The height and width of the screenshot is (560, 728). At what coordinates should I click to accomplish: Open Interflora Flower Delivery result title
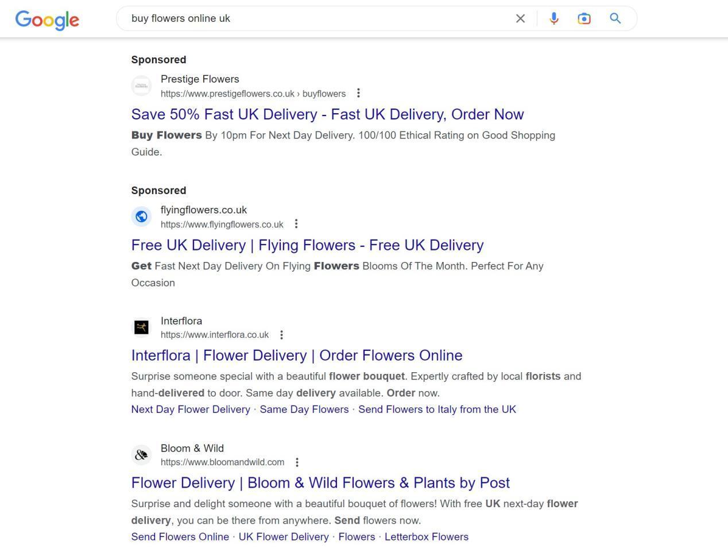pyautogui.click(x=297, y=356)
